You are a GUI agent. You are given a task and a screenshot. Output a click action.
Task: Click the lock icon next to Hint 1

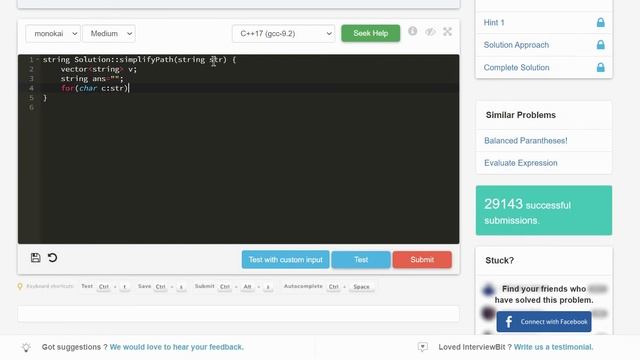(600, 22)
